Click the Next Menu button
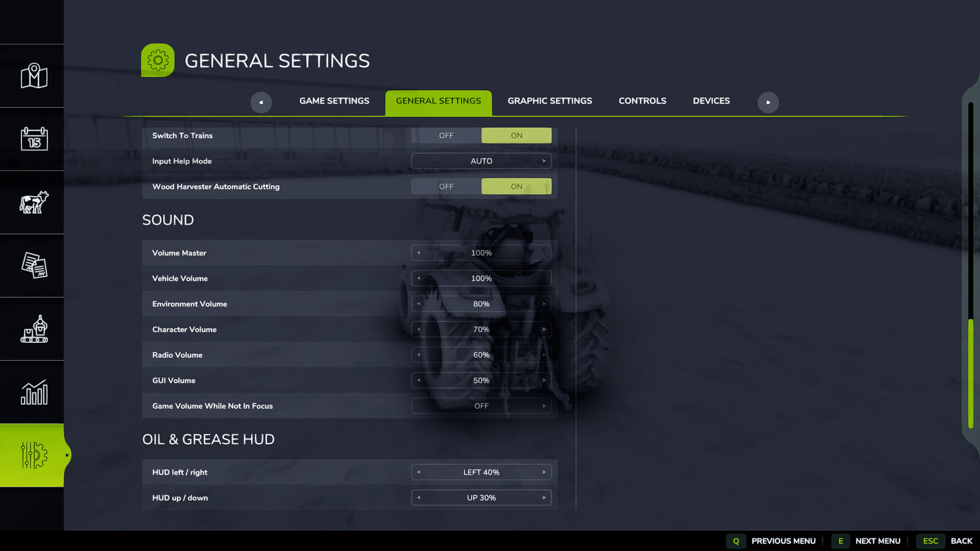980x551 pixels. tap(867, 541)
